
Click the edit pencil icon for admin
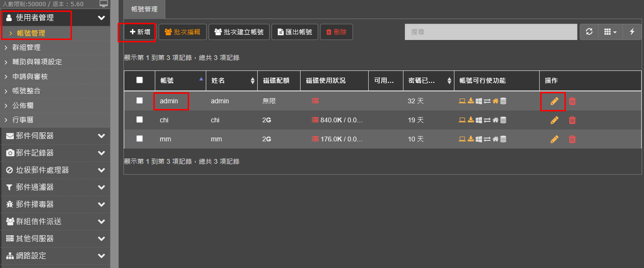(554, 101)
